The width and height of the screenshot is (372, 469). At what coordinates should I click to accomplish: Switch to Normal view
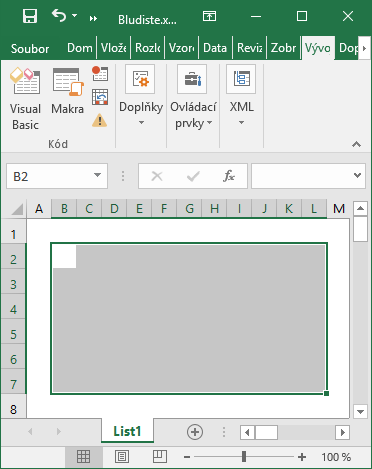[x=83, y=457]
